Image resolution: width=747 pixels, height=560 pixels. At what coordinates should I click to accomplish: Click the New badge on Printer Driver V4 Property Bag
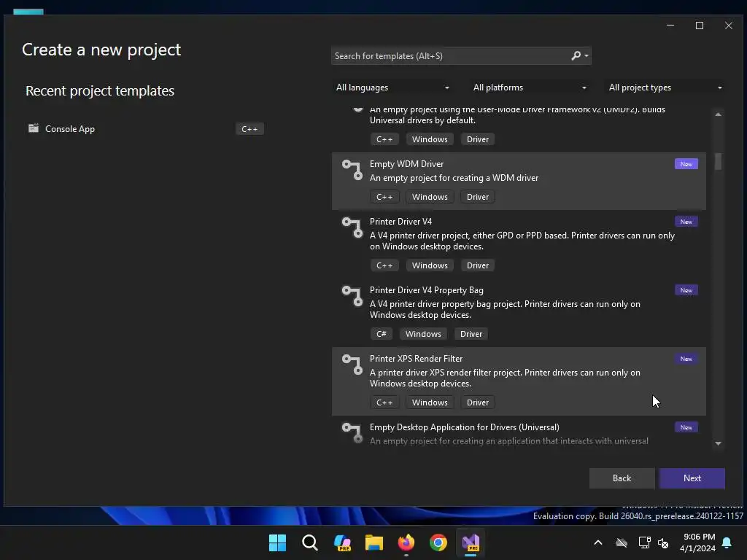686,290
